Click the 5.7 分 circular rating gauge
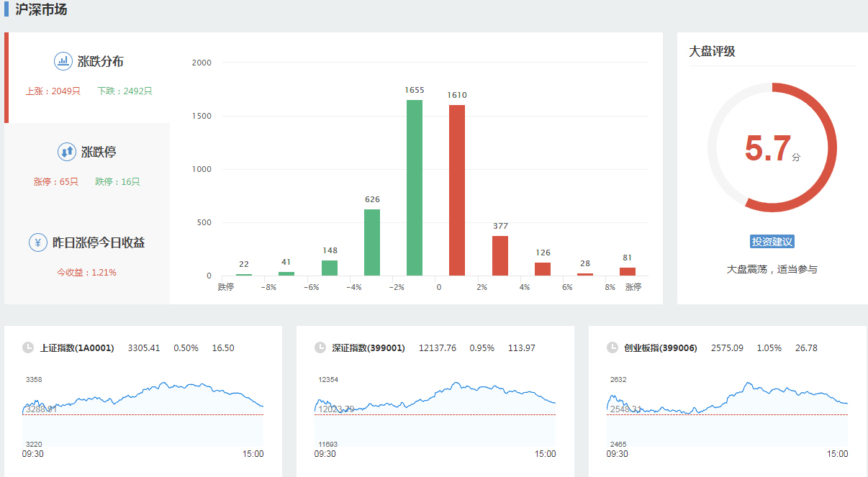The width and height of the screenshot is (868, 477). point(772,147)
